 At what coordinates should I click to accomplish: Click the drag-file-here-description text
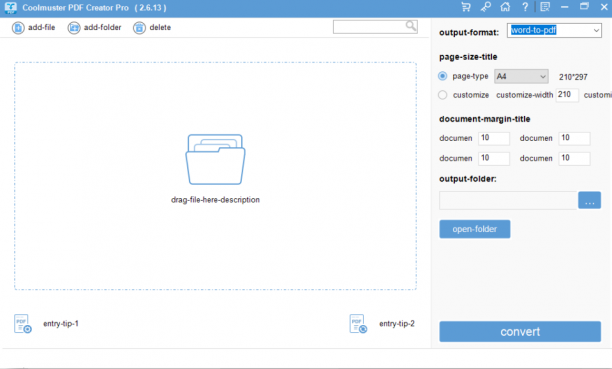pos(215,200)
